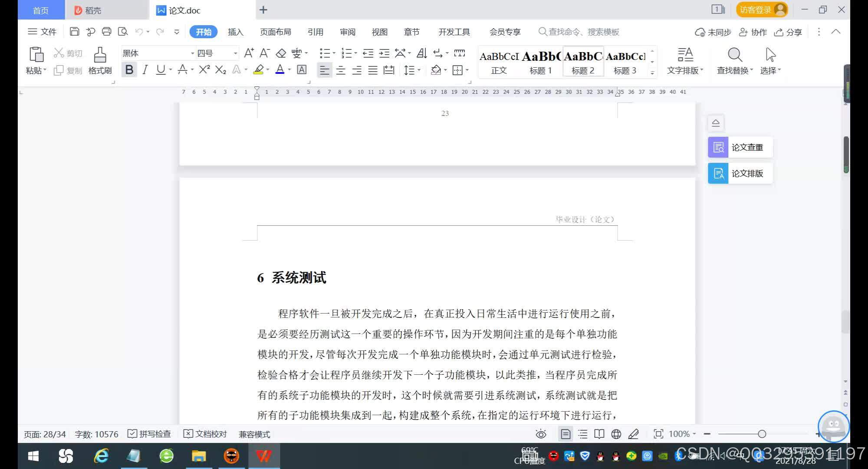Click the Text Layout (文字排版) icon
Screen dimensions: 868x469
pyautogui.click(x=685, y=55)
